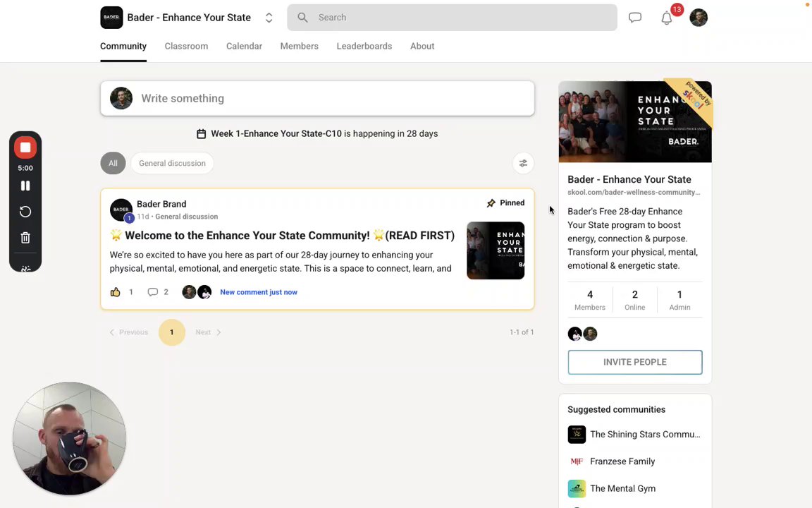The height and width of the screenshot is (508, 812).
Task: Open the Calendar tab
Action: pyautogui.click(x=244, y=46)
